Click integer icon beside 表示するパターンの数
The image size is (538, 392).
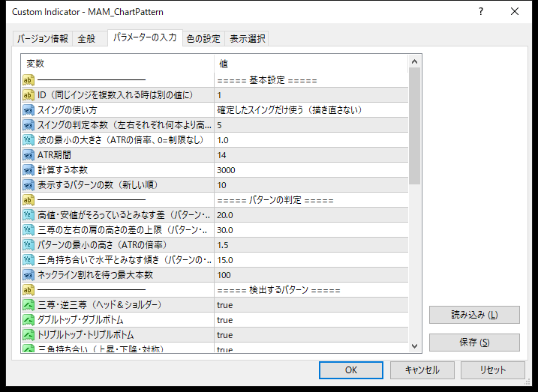[x=29, y=185]
